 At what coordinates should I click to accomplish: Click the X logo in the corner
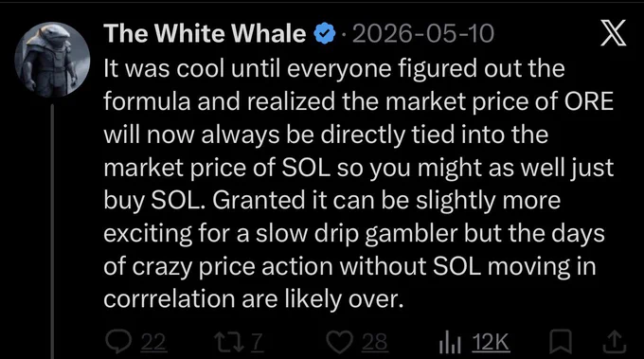pos(613,33)
